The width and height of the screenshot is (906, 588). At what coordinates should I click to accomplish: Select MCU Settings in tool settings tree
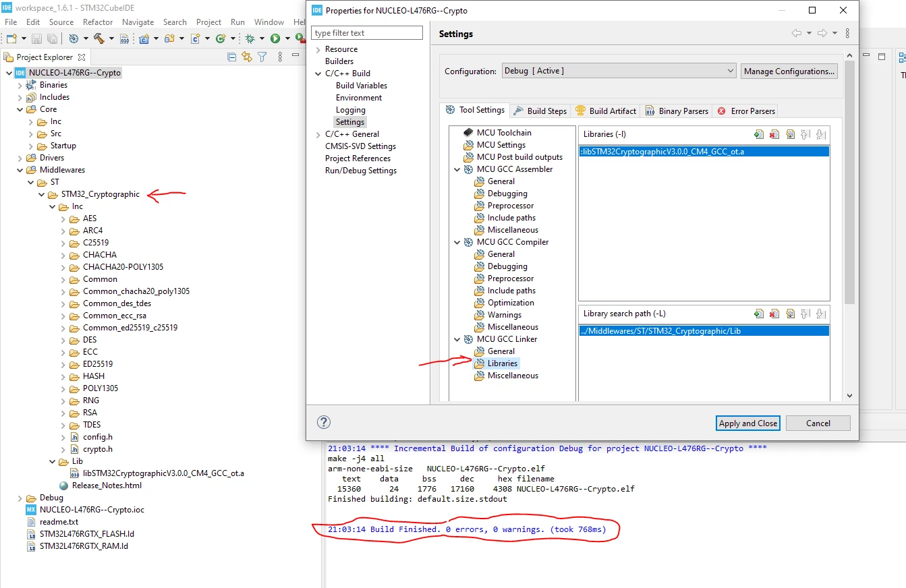click(501, 145)
